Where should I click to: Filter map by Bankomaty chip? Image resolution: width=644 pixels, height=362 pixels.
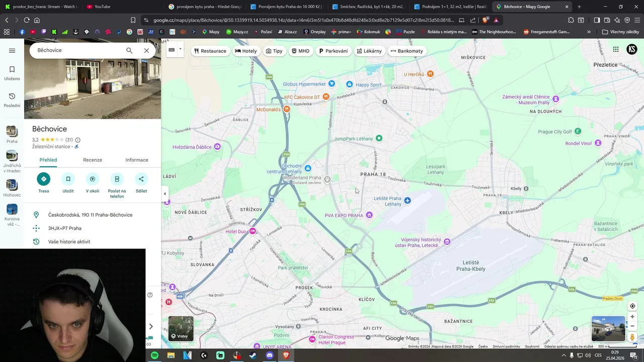[x=407, y=51]
